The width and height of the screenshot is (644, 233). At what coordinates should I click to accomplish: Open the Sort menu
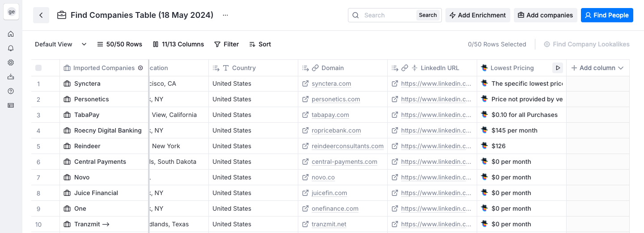260,44
